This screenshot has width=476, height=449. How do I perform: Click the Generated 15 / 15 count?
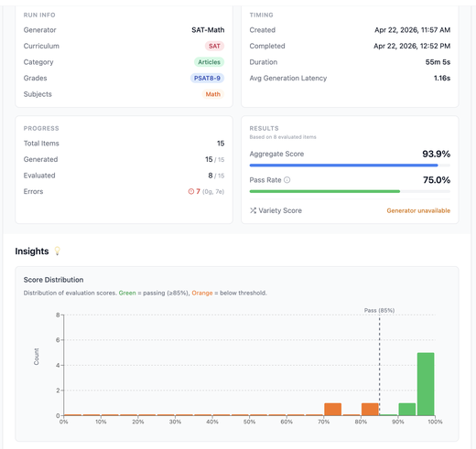pos(214,159)
